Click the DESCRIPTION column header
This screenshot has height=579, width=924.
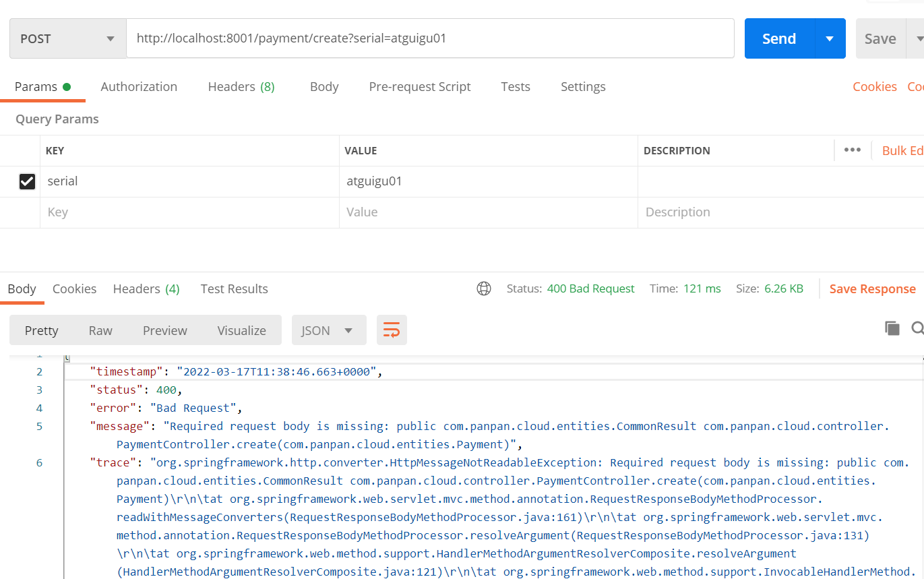tap(677, 150)
